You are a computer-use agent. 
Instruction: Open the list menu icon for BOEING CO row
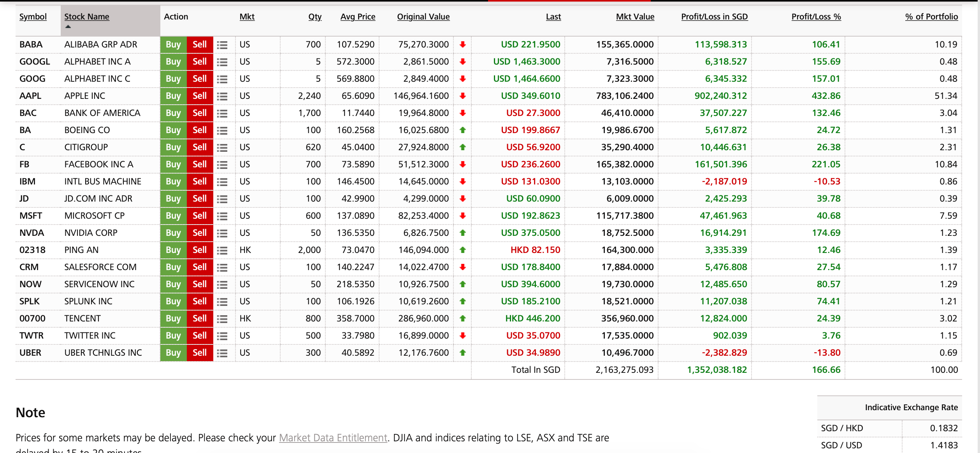(222, 130)
